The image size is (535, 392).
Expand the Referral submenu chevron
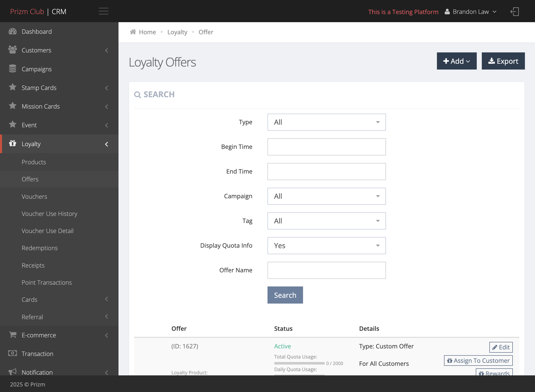coord(107,316)
